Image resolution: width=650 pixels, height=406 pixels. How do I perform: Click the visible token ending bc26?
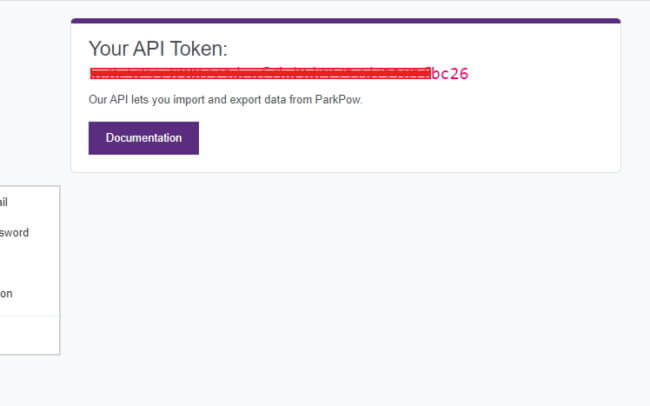[450, 74]
